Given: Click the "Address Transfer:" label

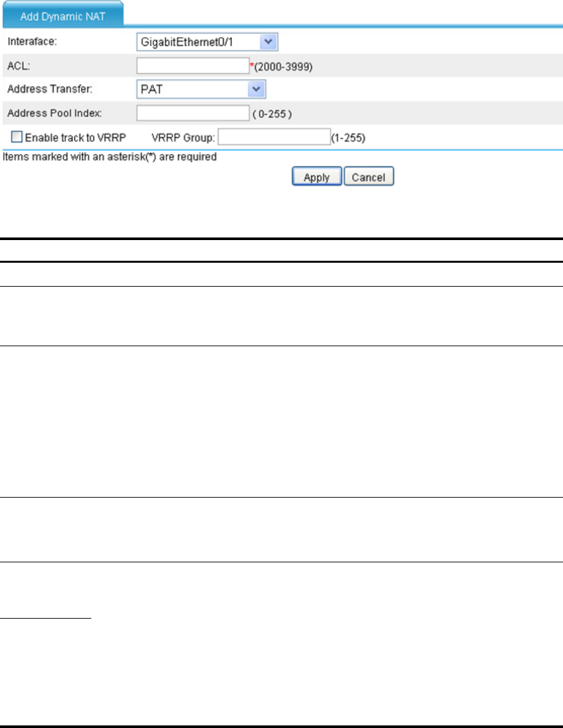Looking at the screenshot, I should click(50, 89).
